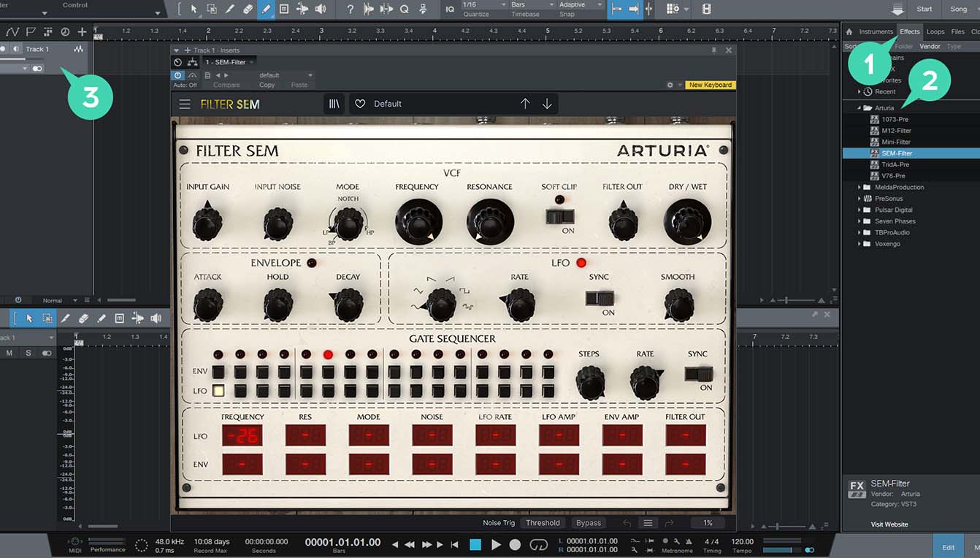This screenshot has height=558, width=980.
Task: Select the Mute tool in the top toolbar
Action: pyautogui.click(x=284, y=9)
